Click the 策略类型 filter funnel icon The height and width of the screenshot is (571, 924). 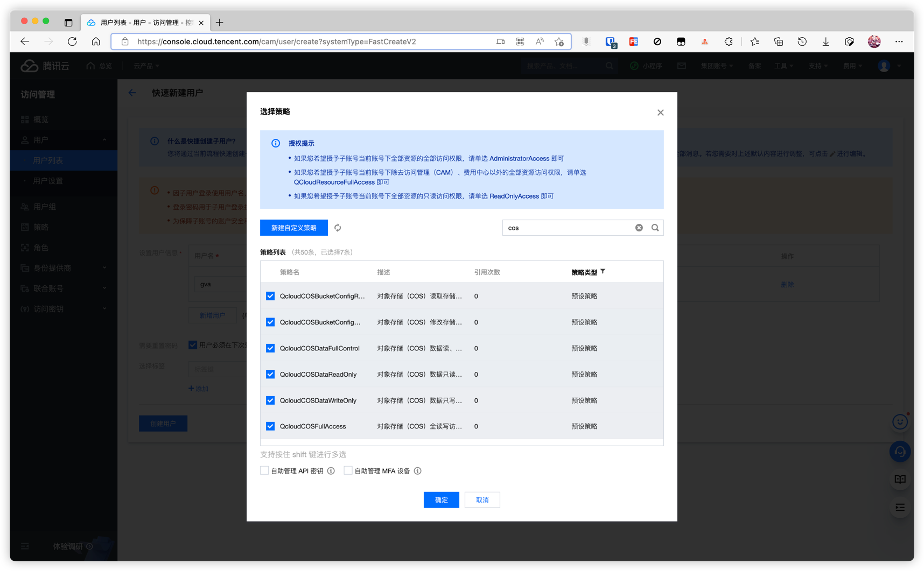tap(603, 272)
